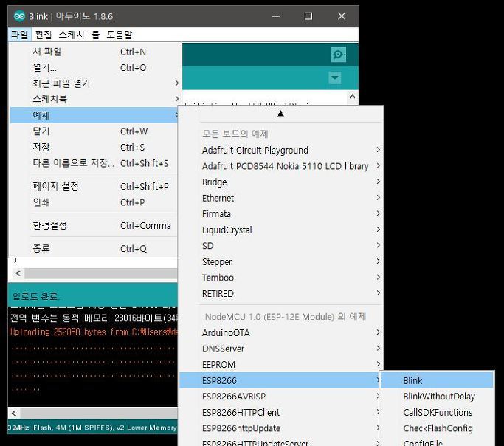Expand SD examples submenu

click(281, 246)
